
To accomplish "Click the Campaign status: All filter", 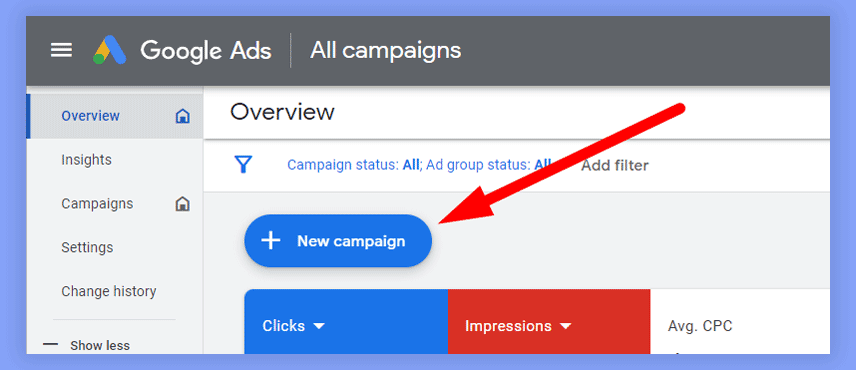I will coord(354,165).
